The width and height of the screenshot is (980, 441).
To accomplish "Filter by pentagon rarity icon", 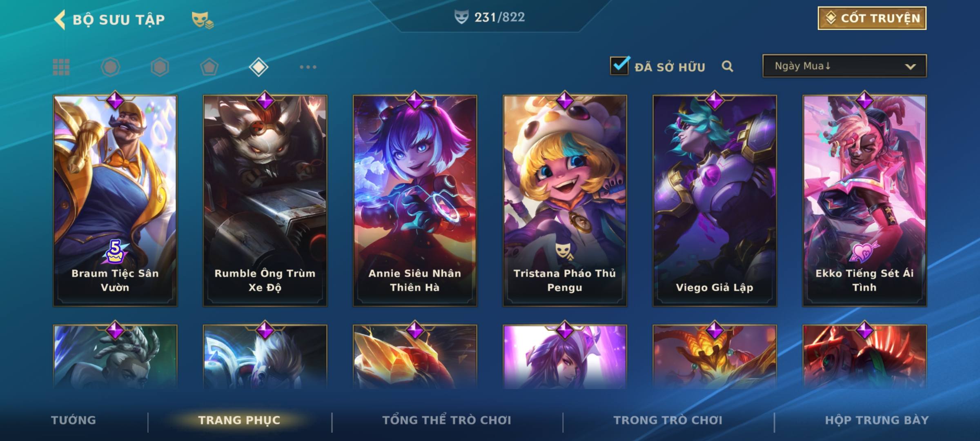I will tap(209, 67).
